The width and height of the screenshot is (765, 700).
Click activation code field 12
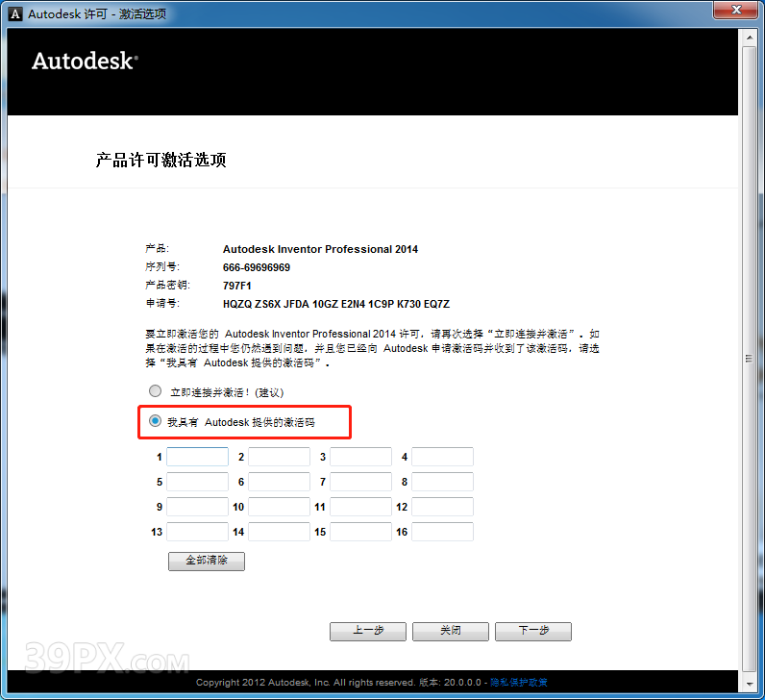point(442,507)
